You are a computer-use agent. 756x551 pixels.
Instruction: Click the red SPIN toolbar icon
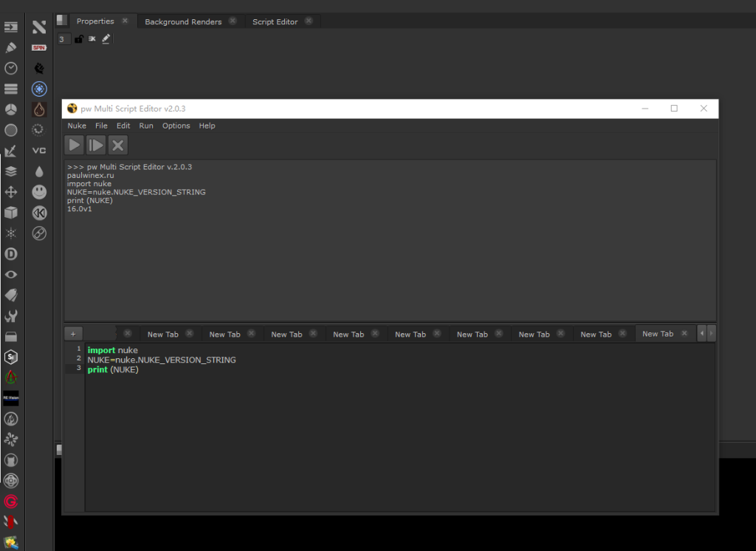point(39,47)
